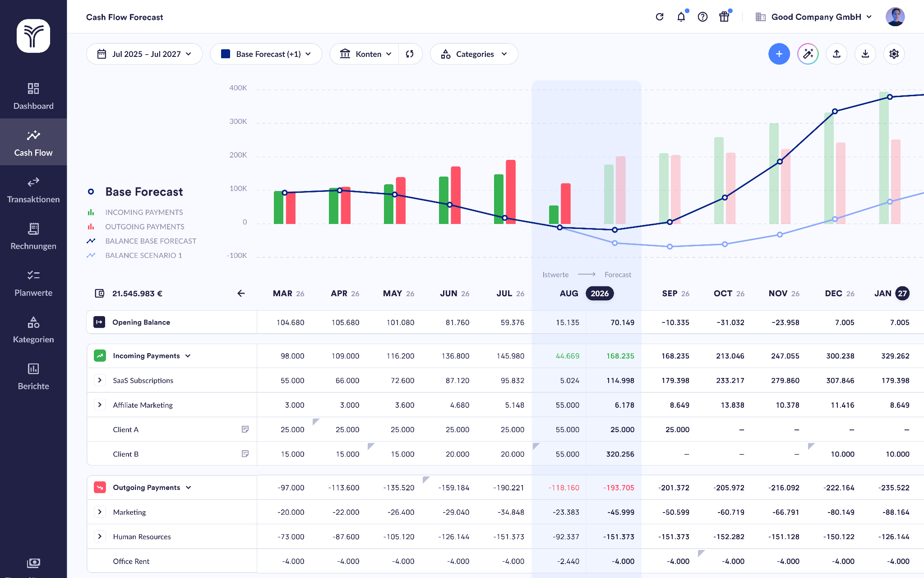This screenshot has height=578, width=924.
Task: Open the note icon on the Client A row
Action: (245, 429)
